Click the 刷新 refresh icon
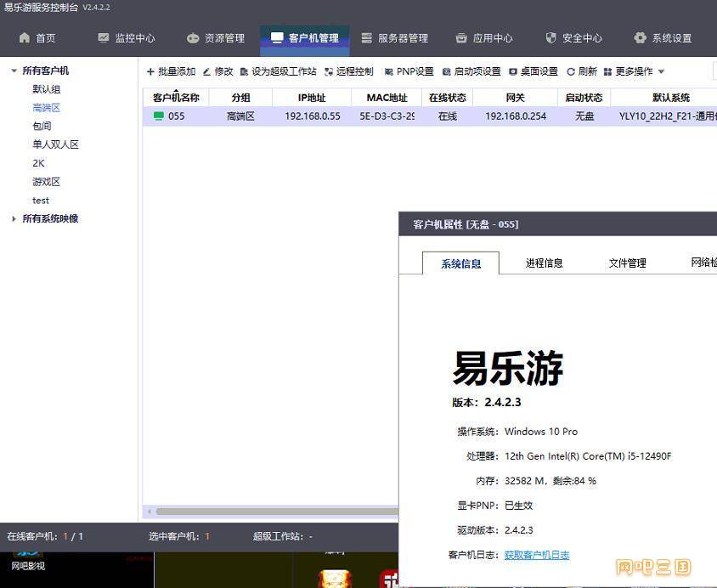The height and width of the screenshot is (588, 717). click(571, 71)
